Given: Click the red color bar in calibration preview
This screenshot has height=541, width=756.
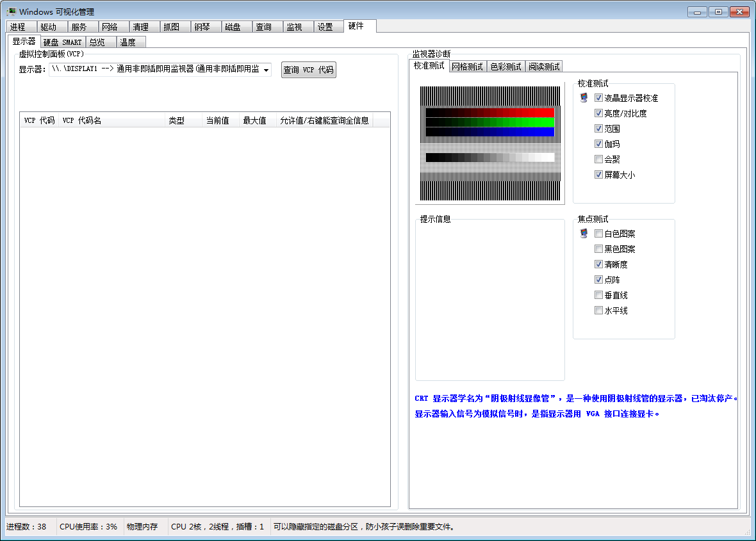Looking at the screenshot, I should coord(489,112).
